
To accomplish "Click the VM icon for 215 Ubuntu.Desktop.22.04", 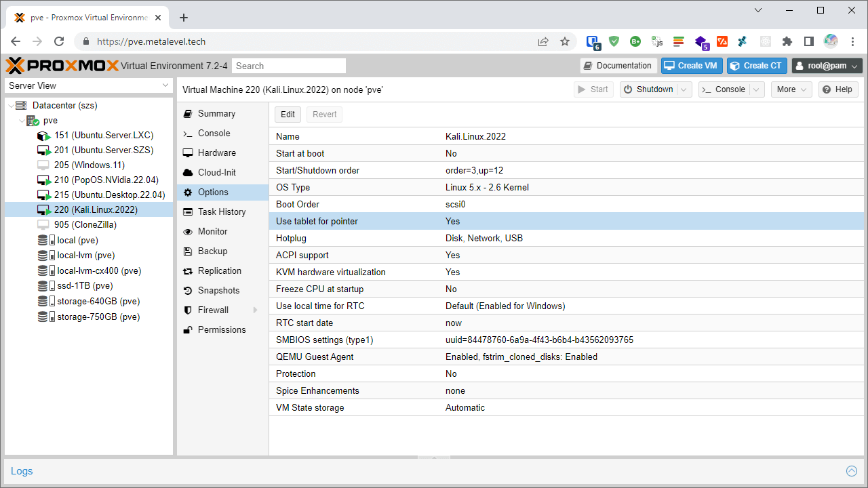I will point(43,195).
